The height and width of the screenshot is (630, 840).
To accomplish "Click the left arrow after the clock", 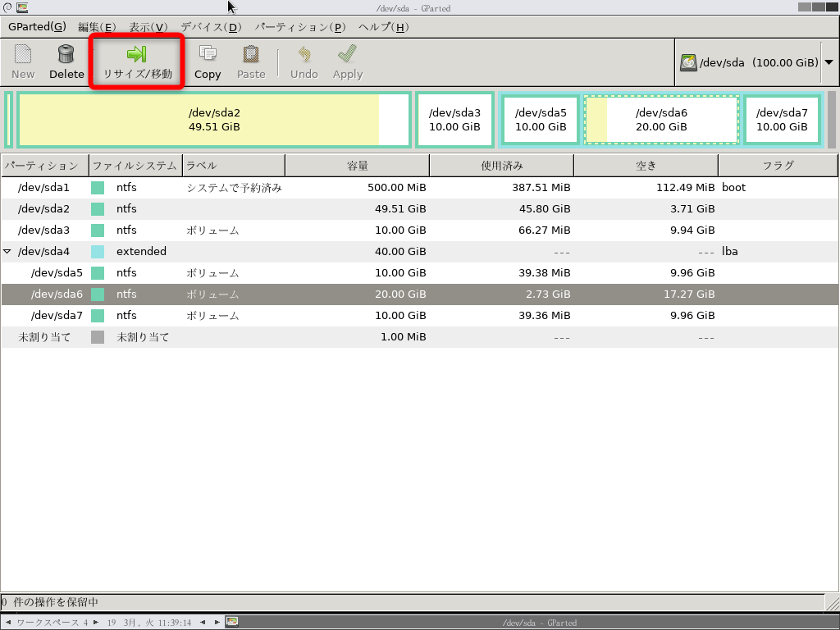I will tap(203, 623).
